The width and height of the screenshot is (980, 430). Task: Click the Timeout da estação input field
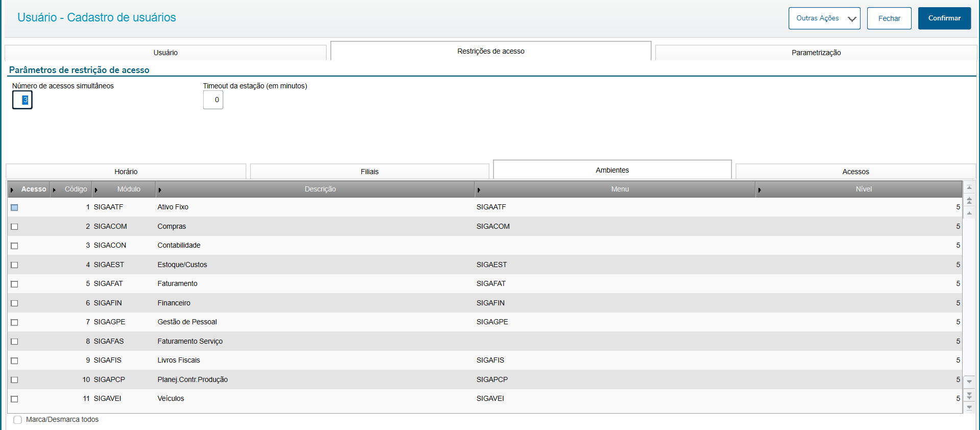(213, 100)
